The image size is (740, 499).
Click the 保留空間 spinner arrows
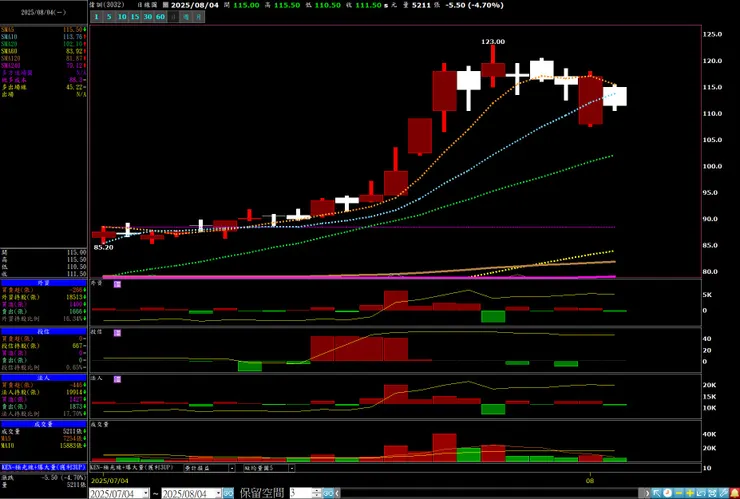pyautogui.click(x=317, y=494)
